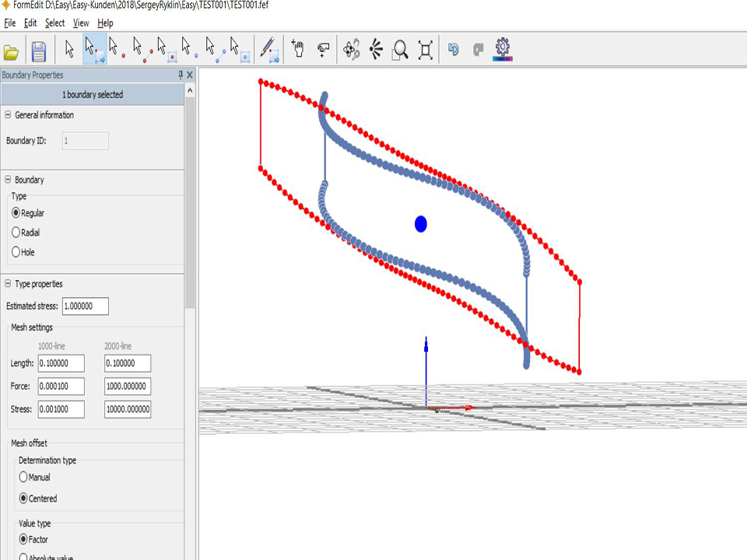Collapse the Type properties section
The width and height of the screenshot is (747, 560).
click(x=8, y=284)
